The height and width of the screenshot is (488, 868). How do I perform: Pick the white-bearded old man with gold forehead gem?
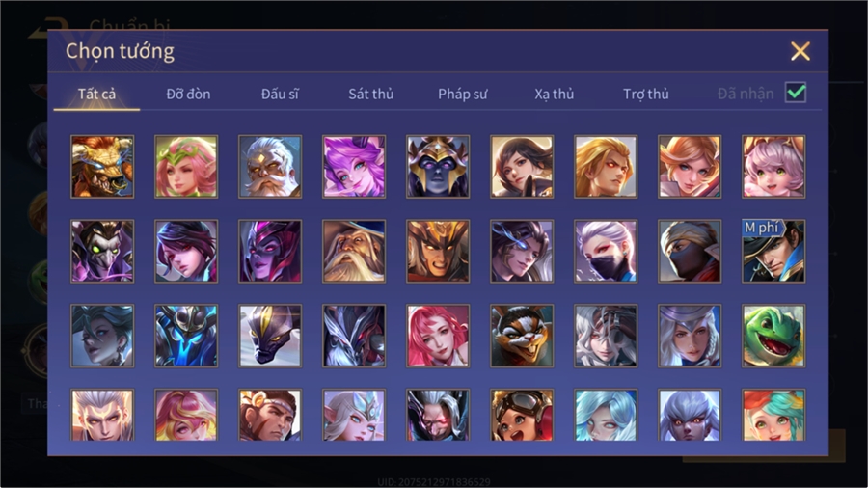tap(270, 167)
